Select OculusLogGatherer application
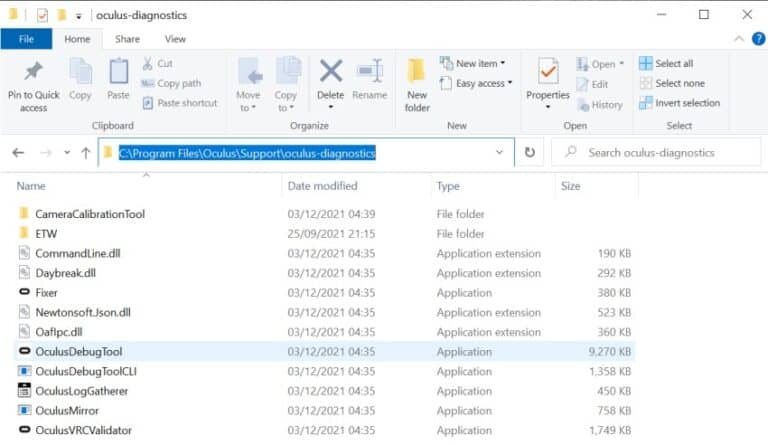 click(x=81, y=391)
